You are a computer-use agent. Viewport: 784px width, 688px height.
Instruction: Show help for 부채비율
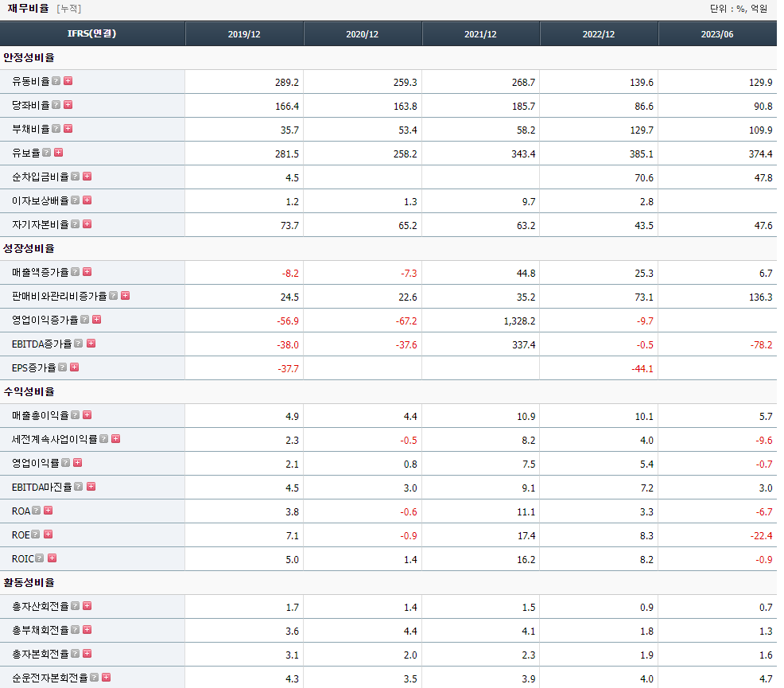(56, 129)
